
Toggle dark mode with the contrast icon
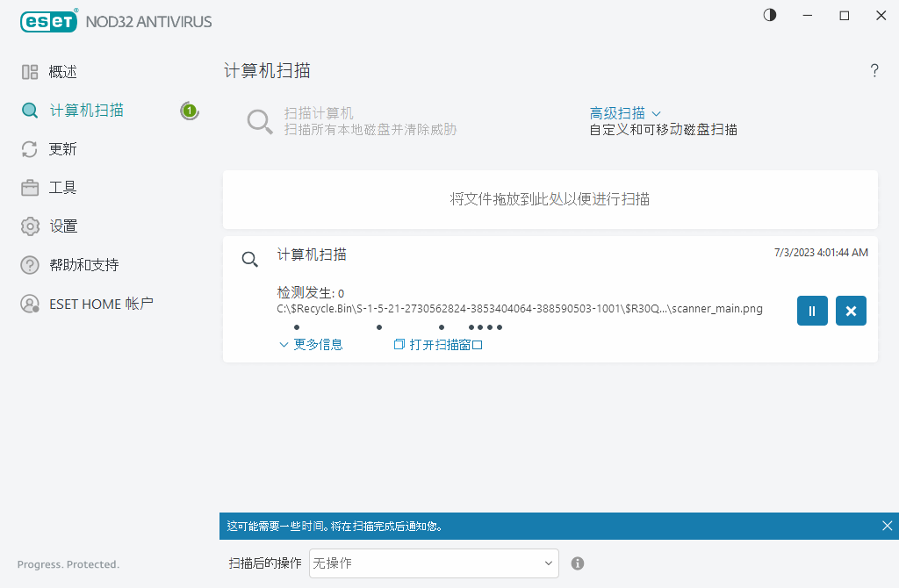(769, 15)
